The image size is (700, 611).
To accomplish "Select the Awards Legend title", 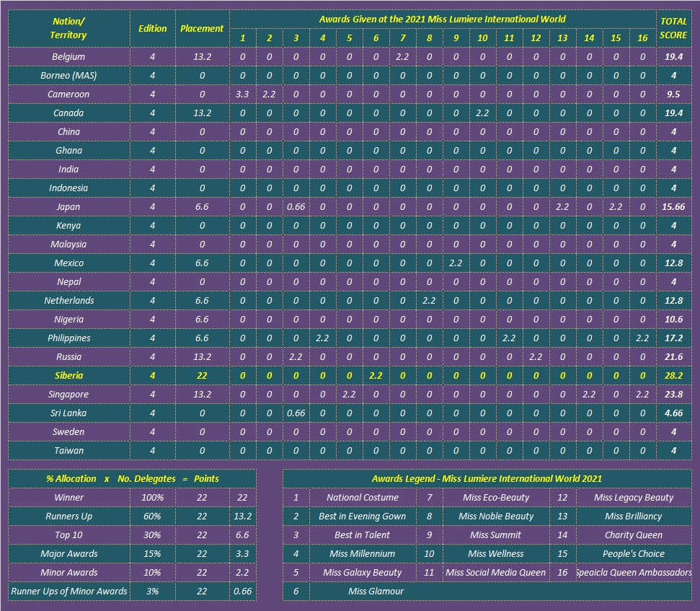I will [487, 479].
